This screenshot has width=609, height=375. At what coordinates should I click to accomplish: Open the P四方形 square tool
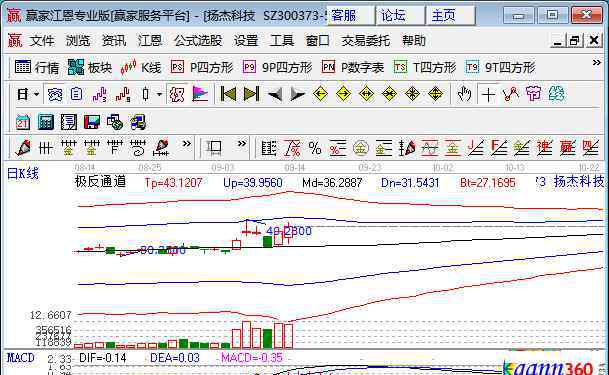click(x=202, y=68)
